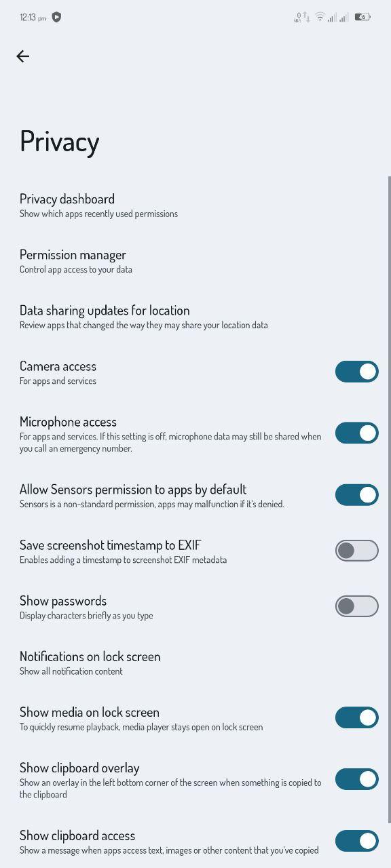This screenshot has height=868, width=391.
Task: Turn off Show clipboard overlay
Action: [357, 779]
